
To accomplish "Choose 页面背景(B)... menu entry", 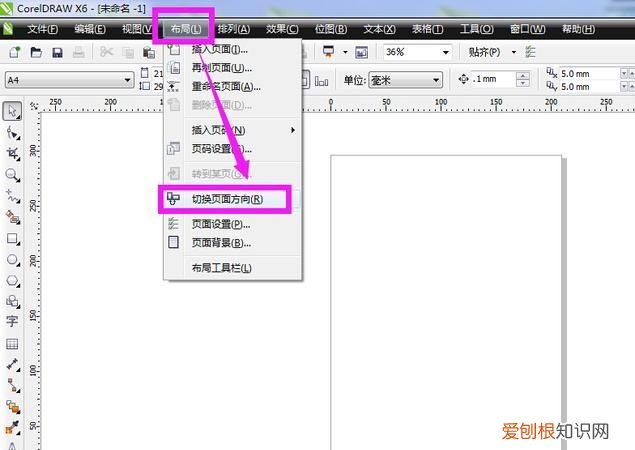I will point(232,243).
